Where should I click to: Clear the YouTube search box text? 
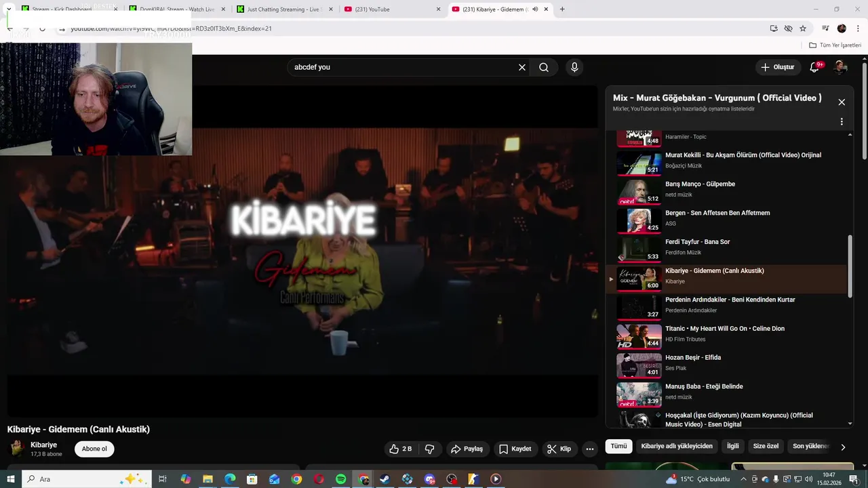[522, 67]
